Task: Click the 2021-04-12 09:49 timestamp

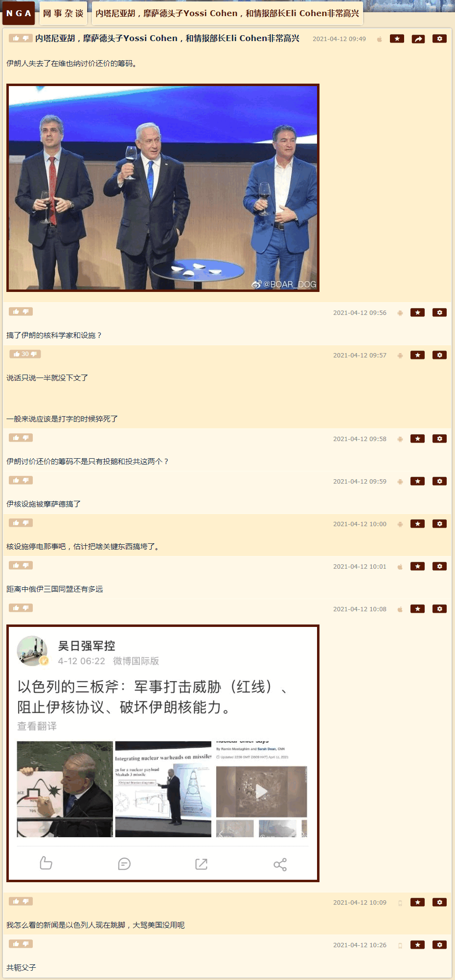Action: (339, 39)
